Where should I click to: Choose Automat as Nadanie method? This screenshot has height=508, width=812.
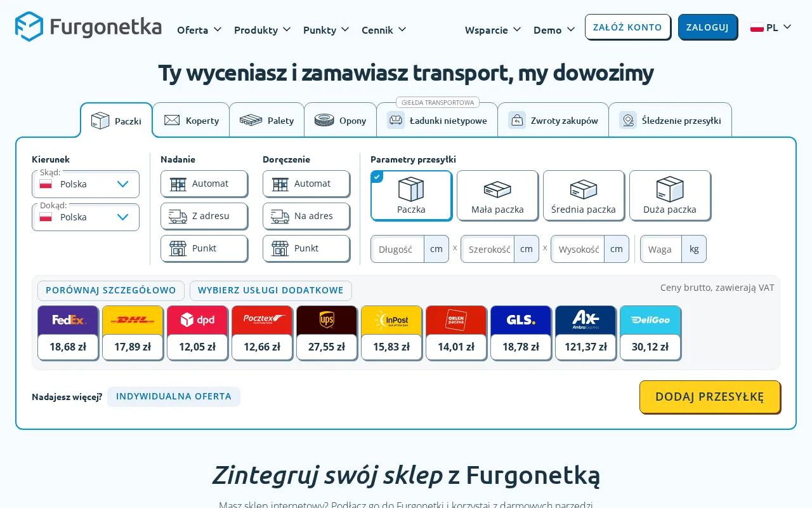point(204,184)
